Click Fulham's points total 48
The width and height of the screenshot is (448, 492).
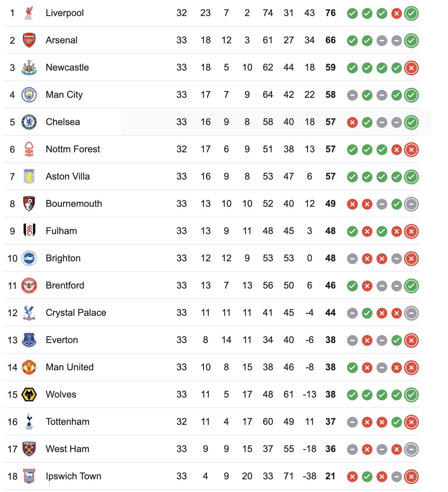[x=330, y=231]
